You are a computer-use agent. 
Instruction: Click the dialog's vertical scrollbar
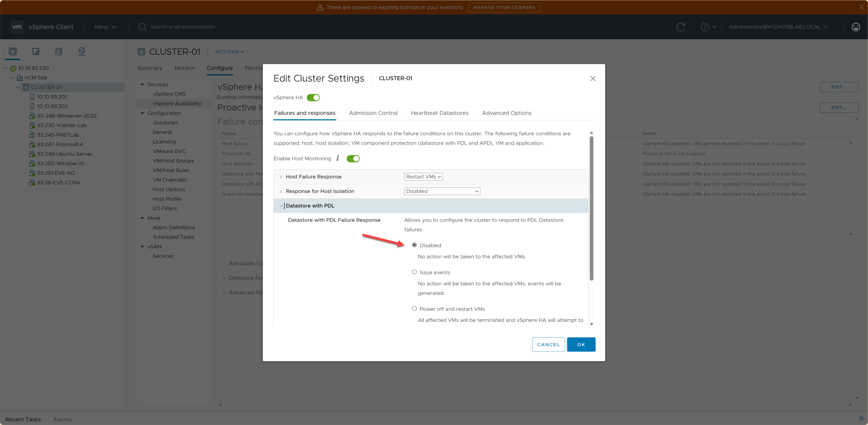[591, 209]
